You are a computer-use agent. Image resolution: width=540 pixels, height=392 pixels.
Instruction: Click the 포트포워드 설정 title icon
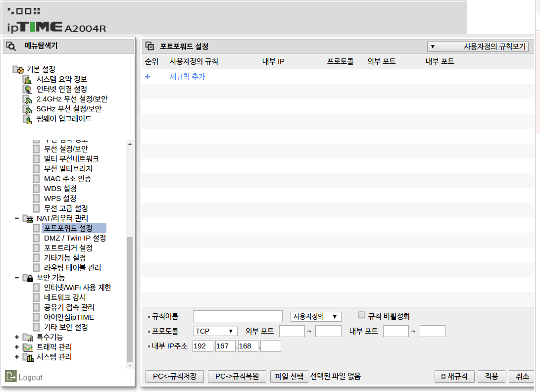point(149,46)
